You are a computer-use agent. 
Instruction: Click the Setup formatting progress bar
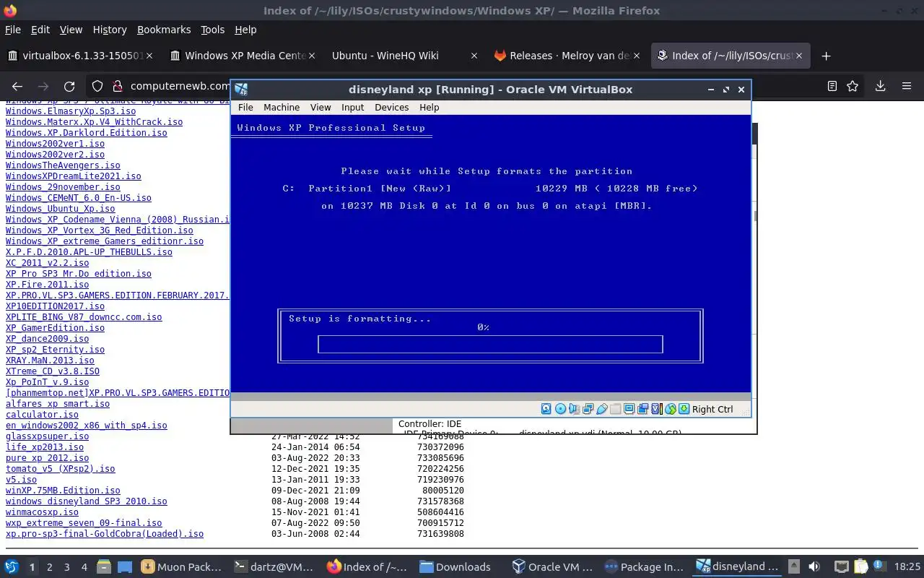[490, 345]
